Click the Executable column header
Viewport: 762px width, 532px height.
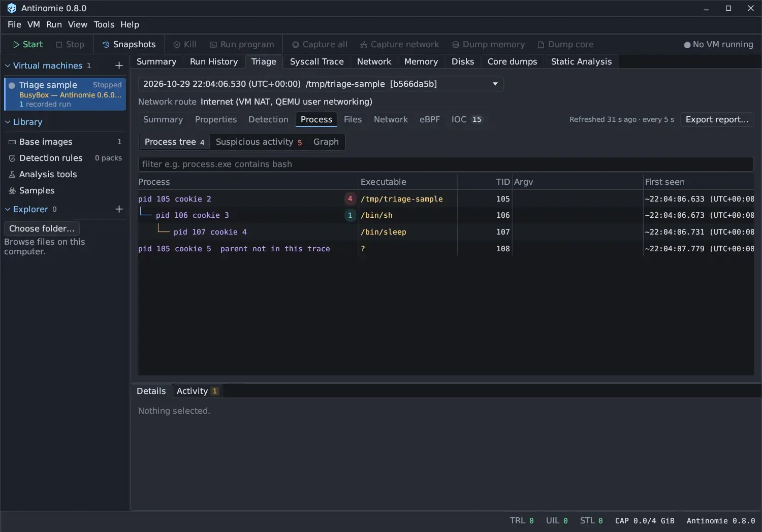coord(407,182)
